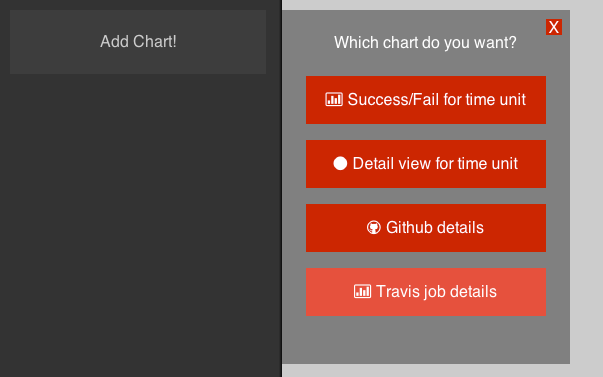Click the light gray backdrop outside the dialog
This screenshot has width=603, height=377.
(586, 188)
